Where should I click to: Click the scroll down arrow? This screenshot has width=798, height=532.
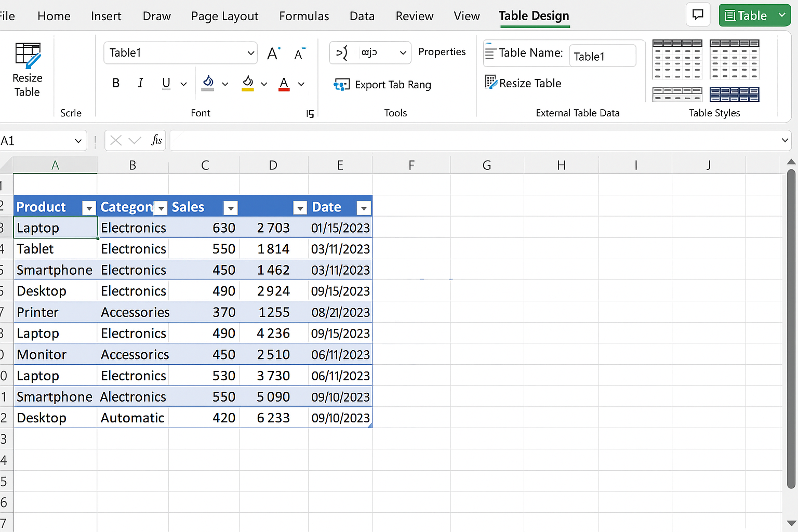click(791, 523)
